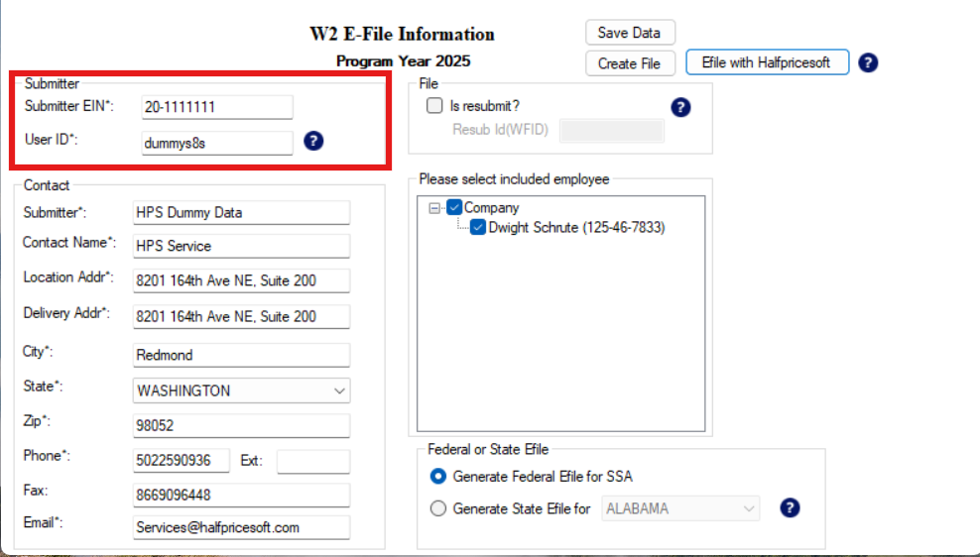
Task: Click help icon next to Efile with Halfpricesoft
Action: (868, 63)
